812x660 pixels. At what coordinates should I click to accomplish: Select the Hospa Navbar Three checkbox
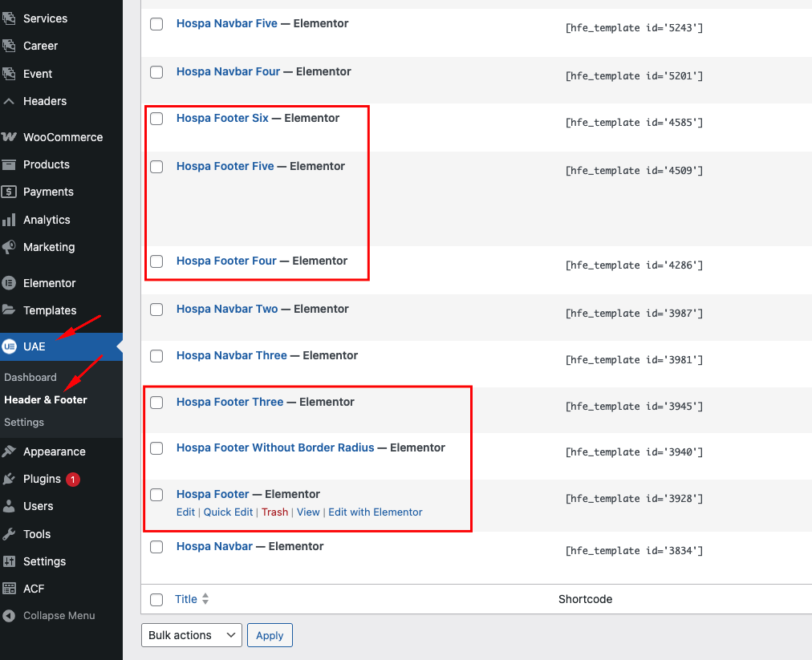156,356
